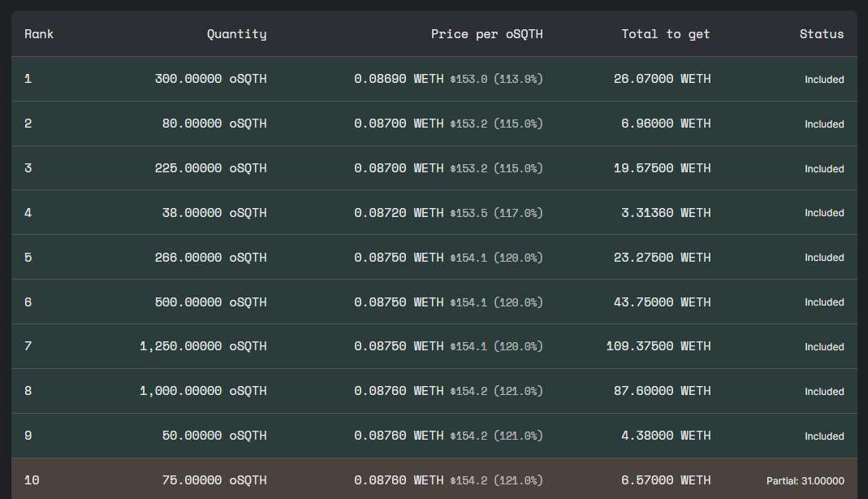The image size is (868, 499).
Task: Click $154.1 (120.0%) in rank 7 row
Action: (497, 347)
